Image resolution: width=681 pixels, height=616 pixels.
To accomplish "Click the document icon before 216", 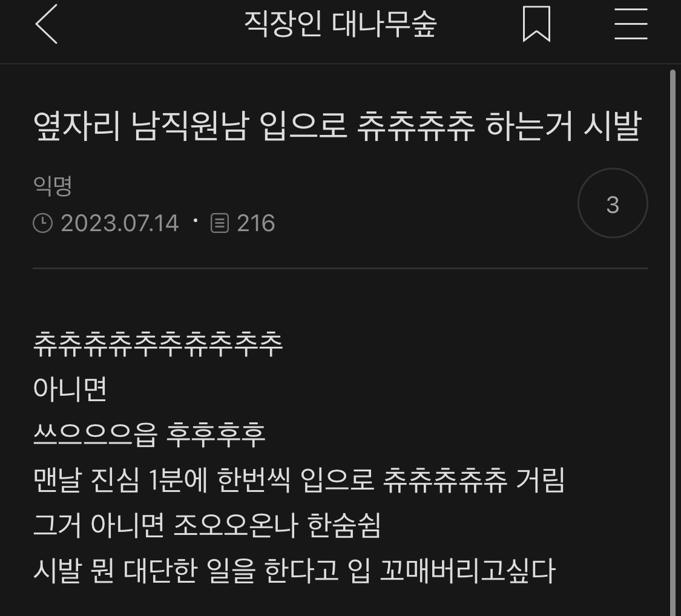I will (220, 223).
